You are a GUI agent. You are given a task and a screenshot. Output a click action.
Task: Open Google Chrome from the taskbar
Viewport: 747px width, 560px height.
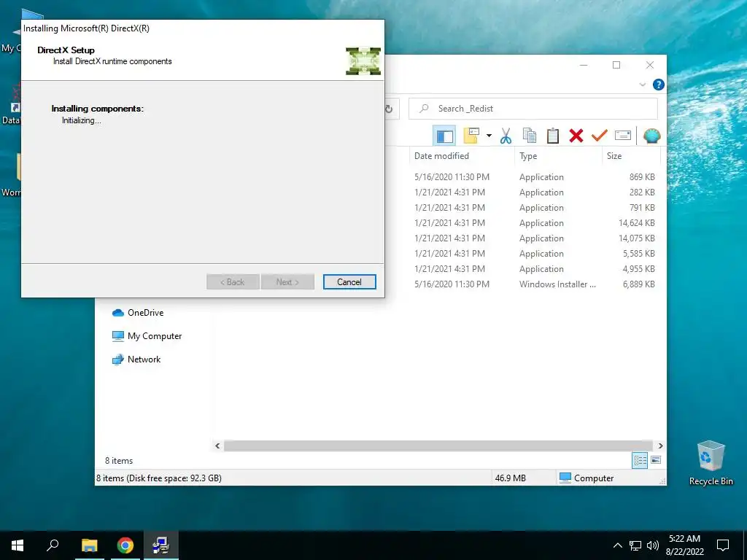point(125,545)
